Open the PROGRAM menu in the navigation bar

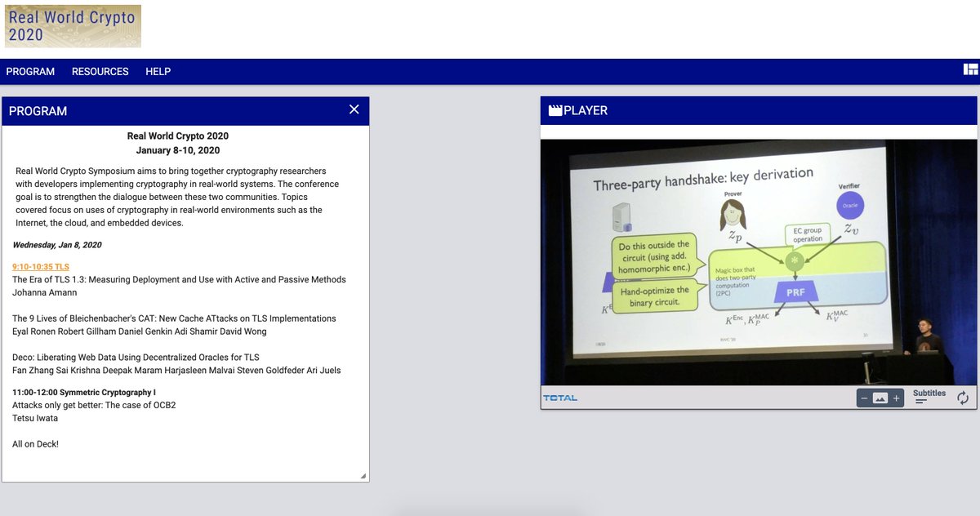click(x=30, y=72)
